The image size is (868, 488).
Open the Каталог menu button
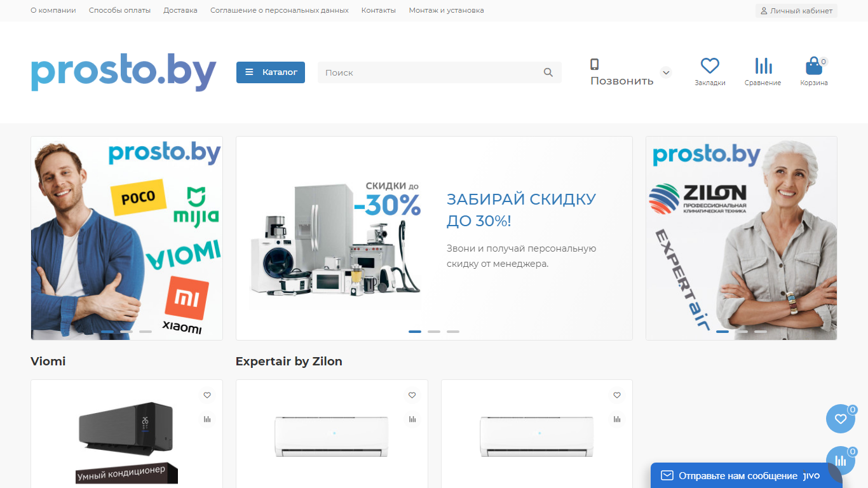point(271,72)
